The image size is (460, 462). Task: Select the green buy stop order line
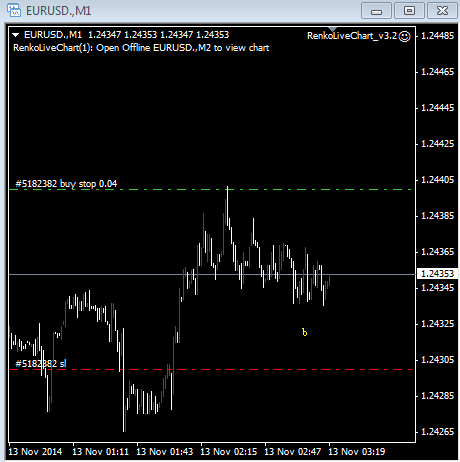(210, 189)
